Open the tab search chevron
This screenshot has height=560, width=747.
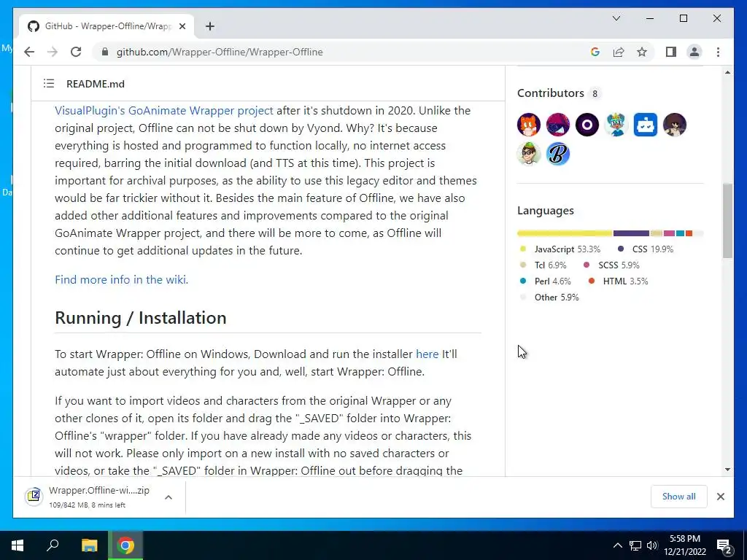[x=616, y=18]
